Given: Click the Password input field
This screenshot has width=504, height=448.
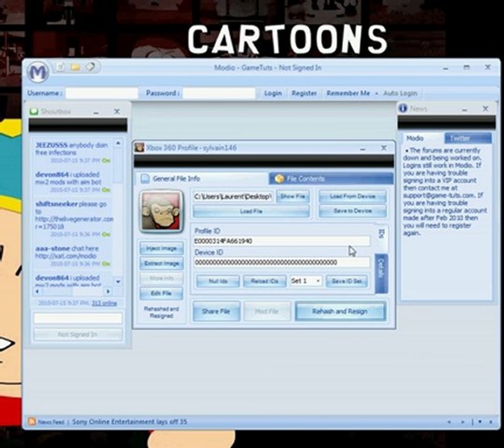Looking at the screenshot, I should click(218, 93).
